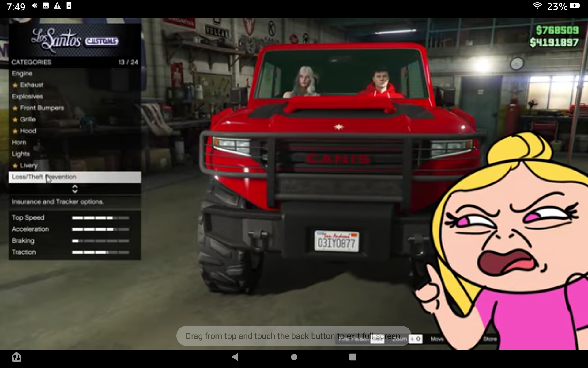The image size is (588, 368).
Task: Open the Horn category
Action: point(19,142)
